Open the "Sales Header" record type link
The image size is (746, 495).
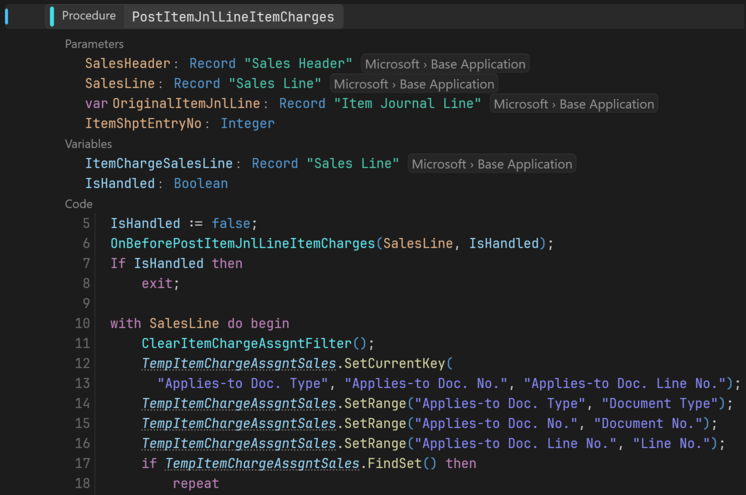point(298,64)
